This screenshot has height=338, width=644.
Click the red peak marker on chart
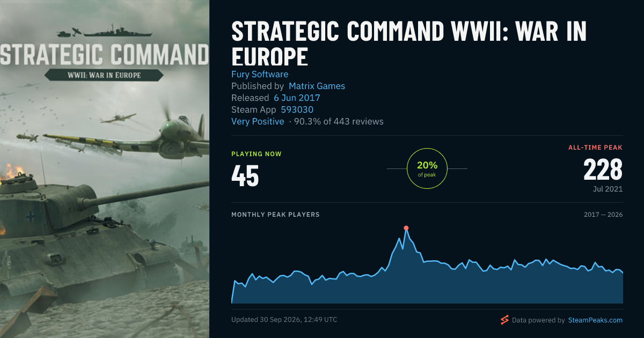coord(406,228)
